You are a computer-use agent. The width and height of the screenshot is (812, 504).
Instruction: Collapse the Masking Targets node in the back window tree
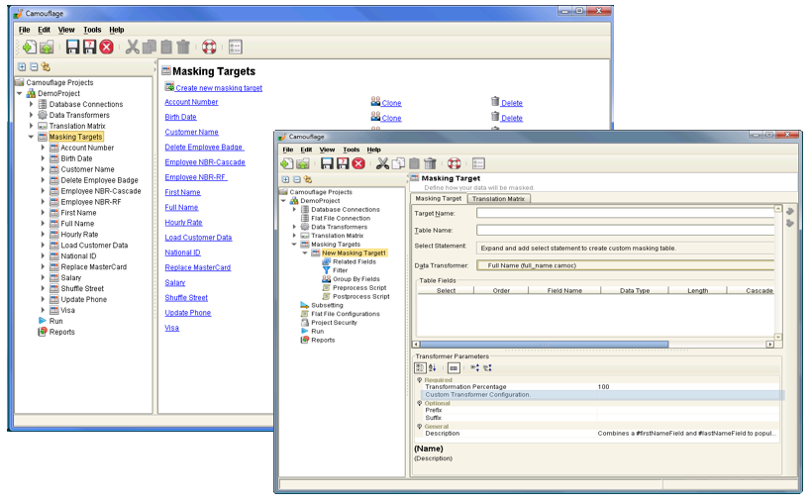31,137
